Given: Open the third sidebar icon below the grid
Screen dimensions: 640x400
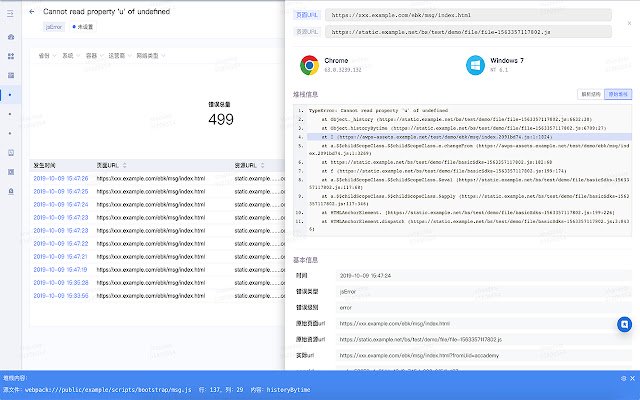Looking at the screenshot, I should click(x=11, y=75).
